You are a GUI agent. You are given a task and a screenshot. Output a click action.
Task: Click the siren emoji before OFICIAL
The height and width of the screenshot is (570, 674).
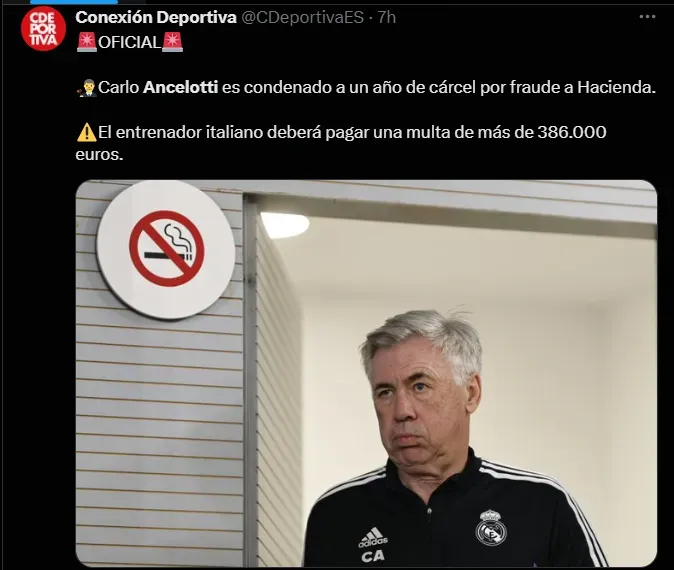click(x=87, y=42)
